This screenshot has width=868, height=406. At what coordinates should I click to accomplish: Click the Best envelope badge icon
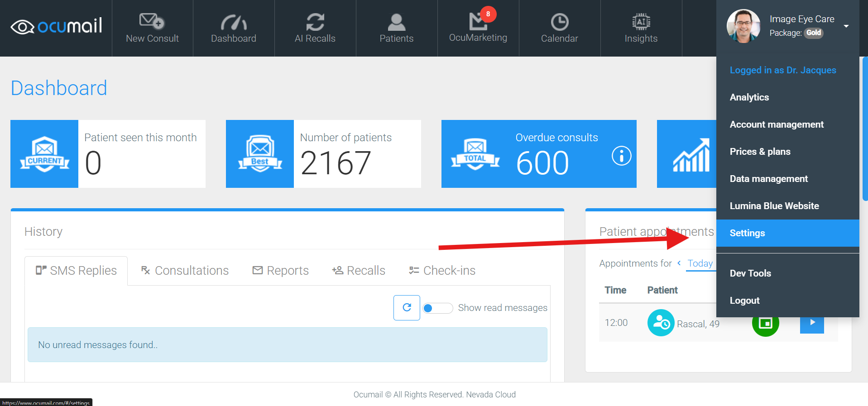tap(260, 154)
